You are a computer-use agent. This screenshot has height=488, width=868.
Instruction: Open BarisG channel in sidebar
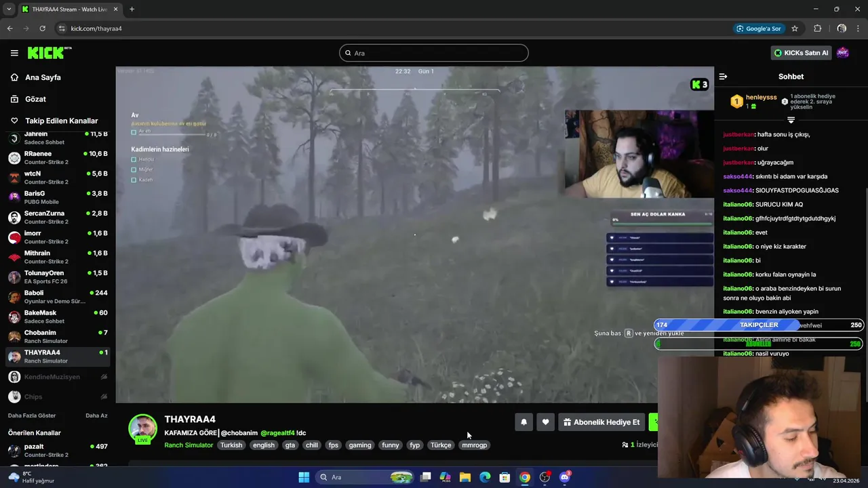57,197
